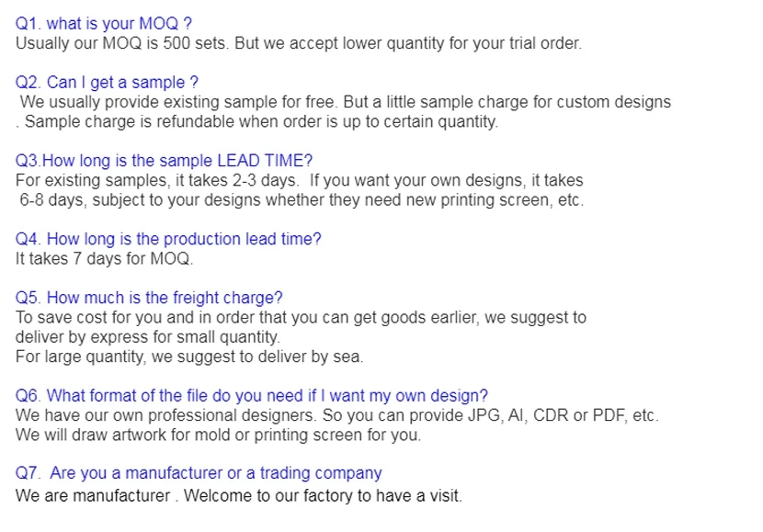Click the 'Q1. what is your MOQ ?' question
The image size is (763, 532).
point(104,24)
